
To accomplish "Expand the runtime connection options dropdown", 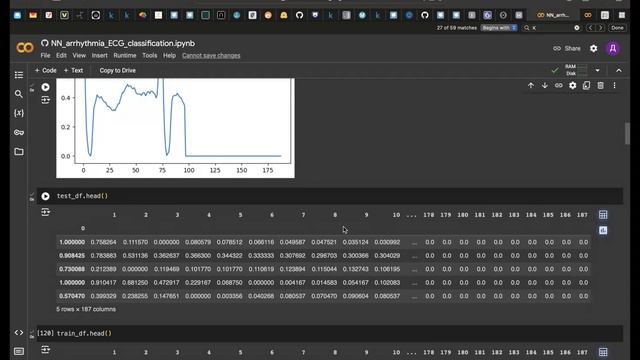I will [x=598, y=70].
